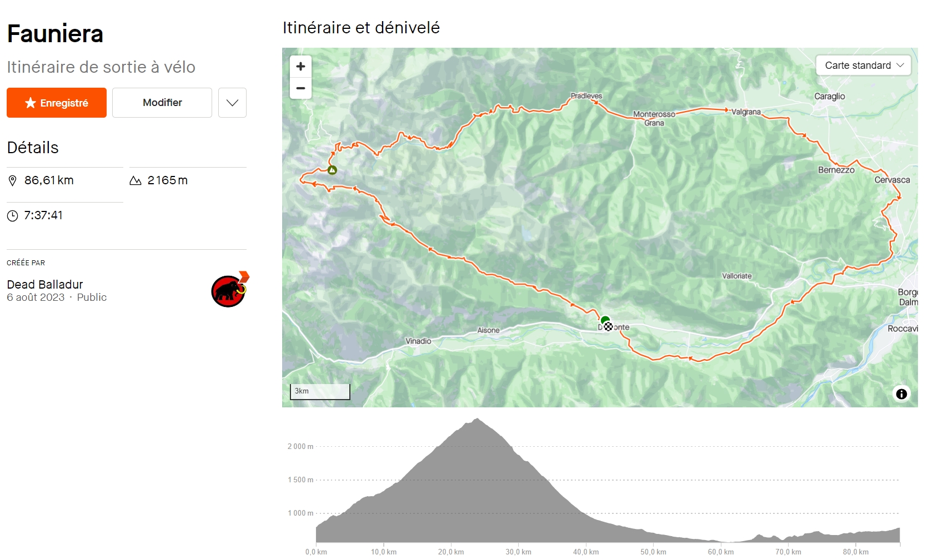Viewport: 928px width, 560px height.
Task: Click the checkered finish flag marker
Action: 609,327
